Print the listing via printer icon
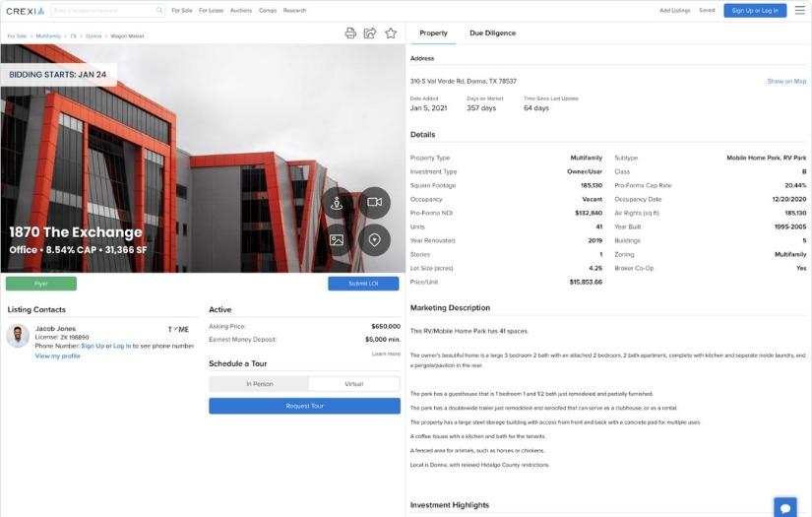Viewport: 812px width, 517px height. [350, 33]
